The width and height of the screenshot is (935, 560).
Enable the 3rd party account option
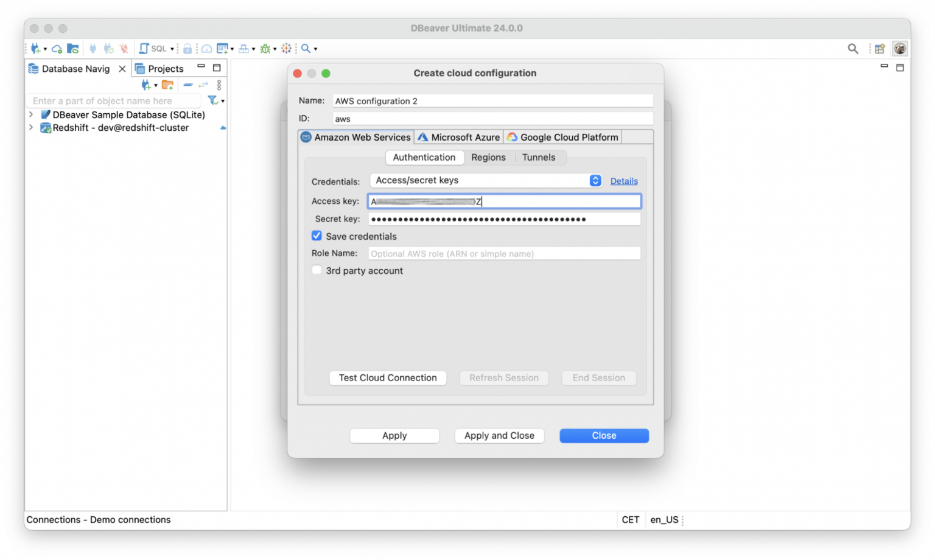point(317,270)
